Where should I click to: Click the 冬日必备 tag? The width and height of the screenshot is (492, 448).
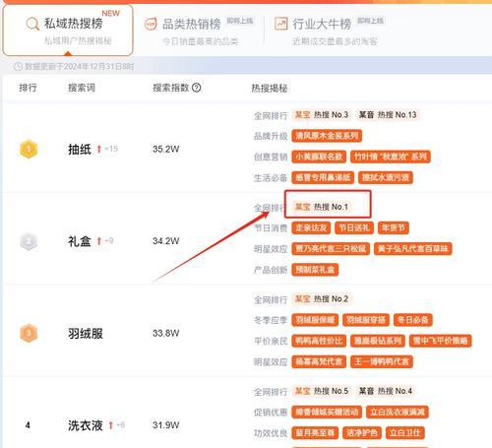(413, 320)
